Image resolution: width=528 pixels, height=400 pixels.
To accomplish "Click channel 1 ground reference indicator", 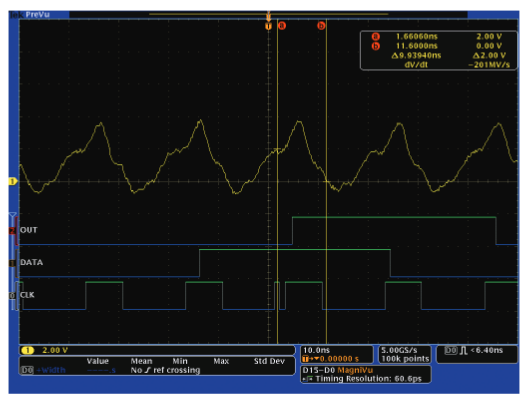I will tap(12, 181).
